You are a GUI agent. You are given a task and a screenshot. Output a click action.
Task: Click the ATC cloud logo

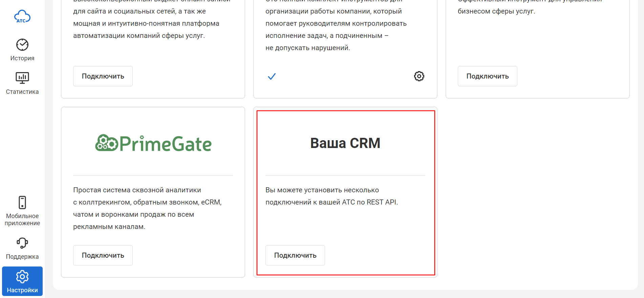pyautogui.click(x=22, y=17)
